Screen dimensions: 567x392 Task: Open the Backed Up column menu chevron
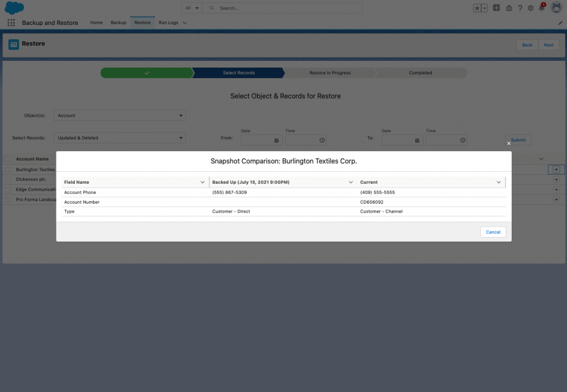click(x=350, y=182)
